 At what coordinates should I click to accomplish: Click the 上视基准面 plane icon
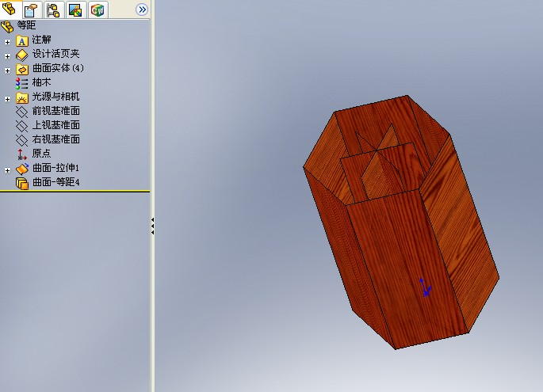pyautogui.click(x=22, y=126)
